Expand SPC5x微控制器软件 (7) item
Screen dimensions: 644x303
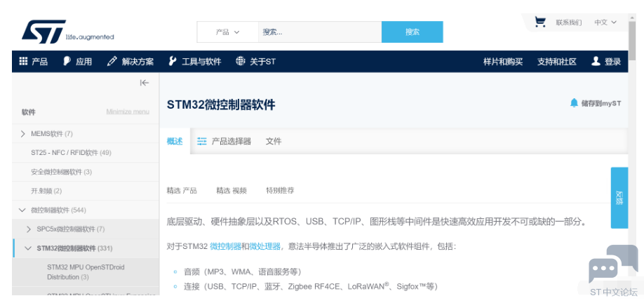(x=29, y=229)
